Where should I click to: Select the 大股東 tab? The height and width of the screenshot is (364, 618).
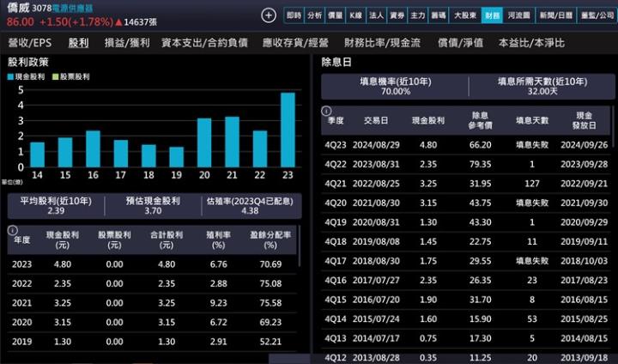pos(465,15)
